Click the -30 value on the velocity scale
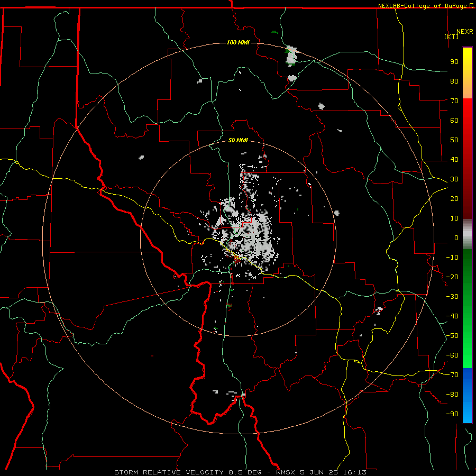Image resolution: width=476 pixels, height=476 pixels. coord(452,297)
